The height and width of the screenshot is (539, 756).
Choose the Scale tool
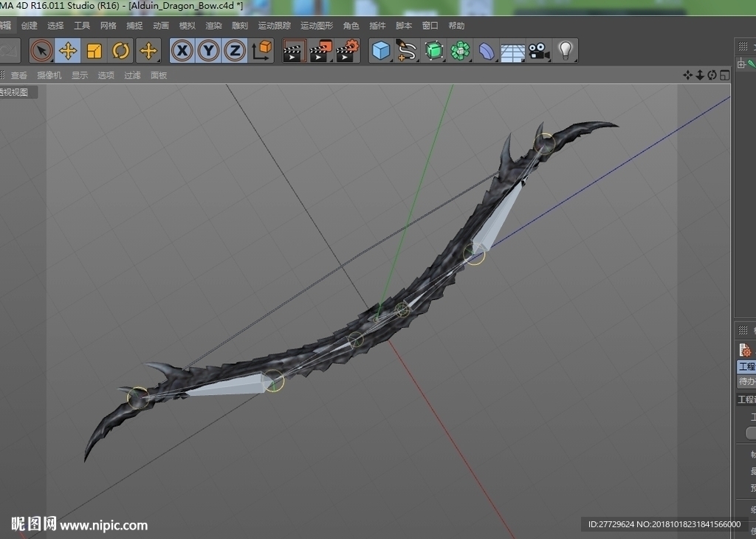94,51
